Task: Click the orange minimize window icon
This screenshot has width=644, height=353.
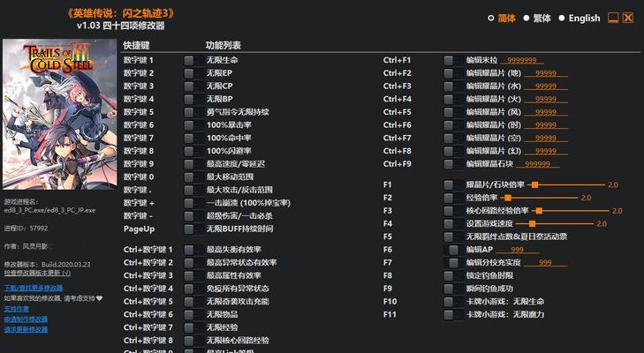Action: (x=613, y=18)
